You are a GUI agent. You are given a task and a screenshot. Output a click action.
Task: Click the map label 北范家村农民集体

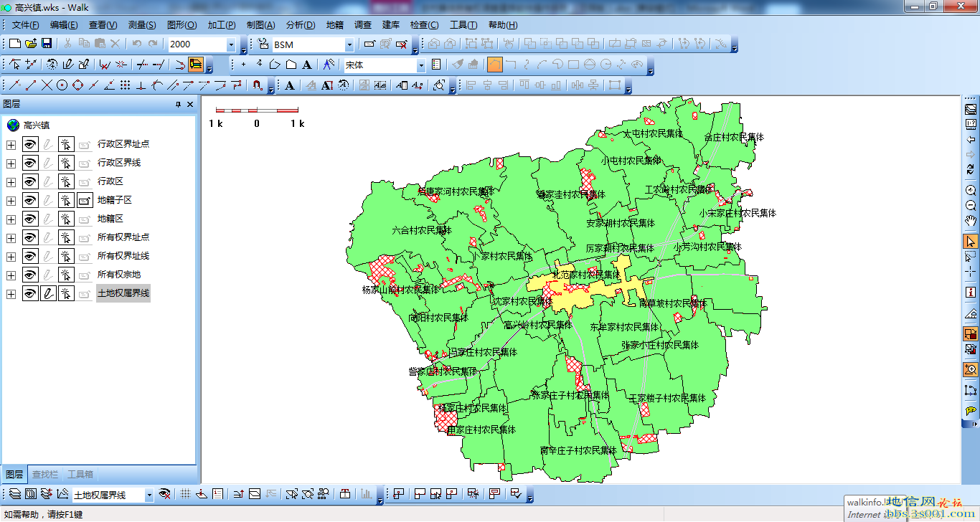pyautogui.click(x=586, y=275)
